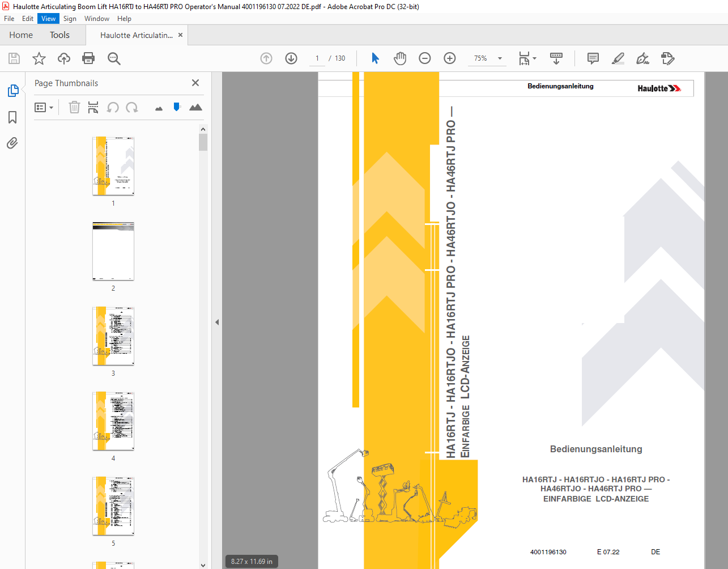
Task: Switch to the Tools tab
Action: 59,35
